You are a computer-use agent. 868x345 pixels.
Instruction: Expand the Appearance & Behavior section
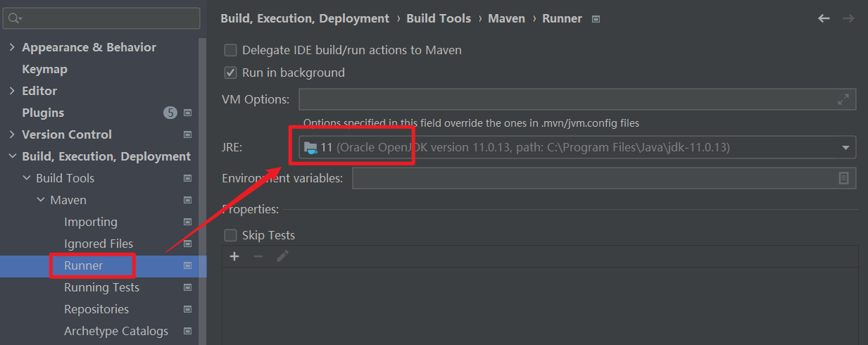coord(12,47)
